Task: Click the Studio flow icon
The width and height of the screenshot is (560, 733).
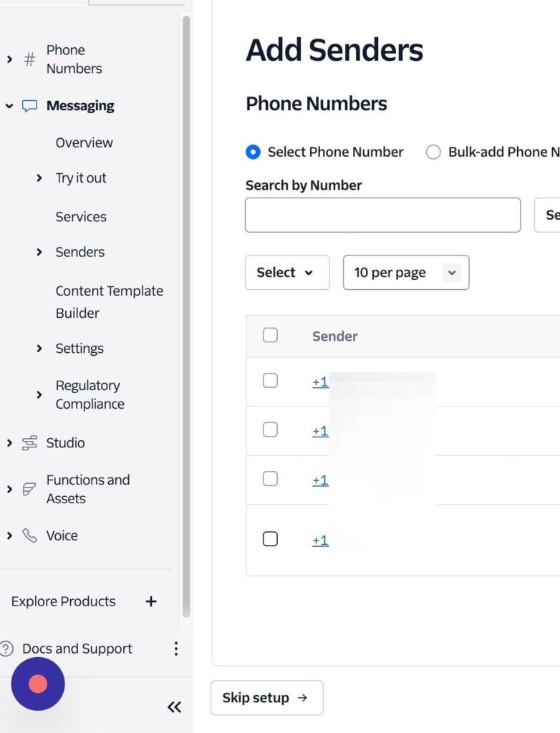Action: 29,443
